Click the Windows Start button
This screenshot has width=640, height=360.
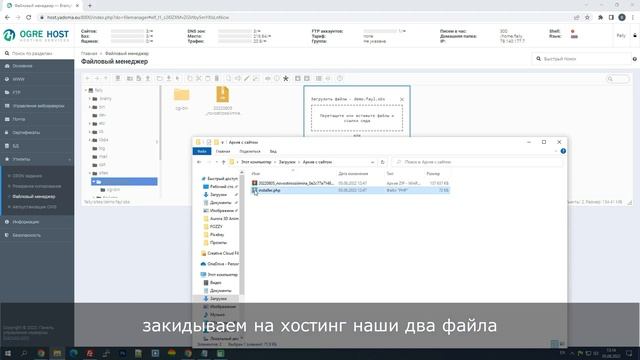tap(7, 353)
